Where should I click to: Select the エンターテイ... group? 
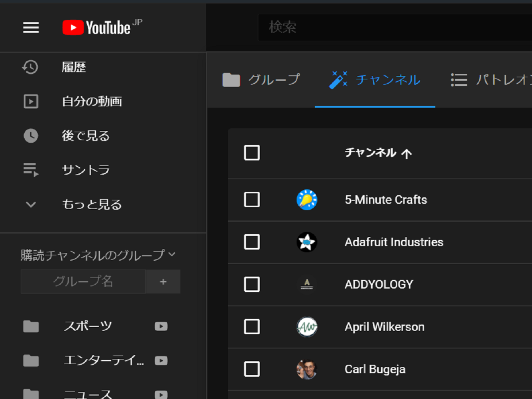coord(103,360)
